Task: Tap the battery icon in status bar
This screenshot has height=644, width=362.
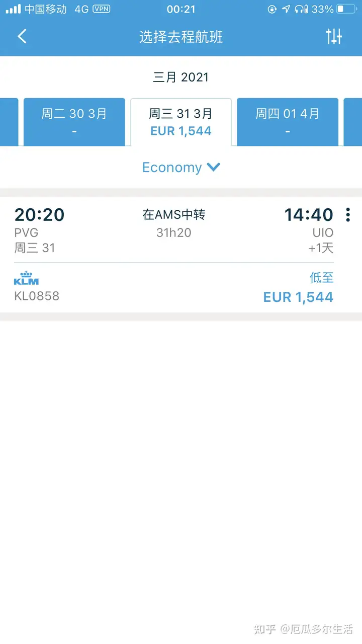Action: point(347,9)
